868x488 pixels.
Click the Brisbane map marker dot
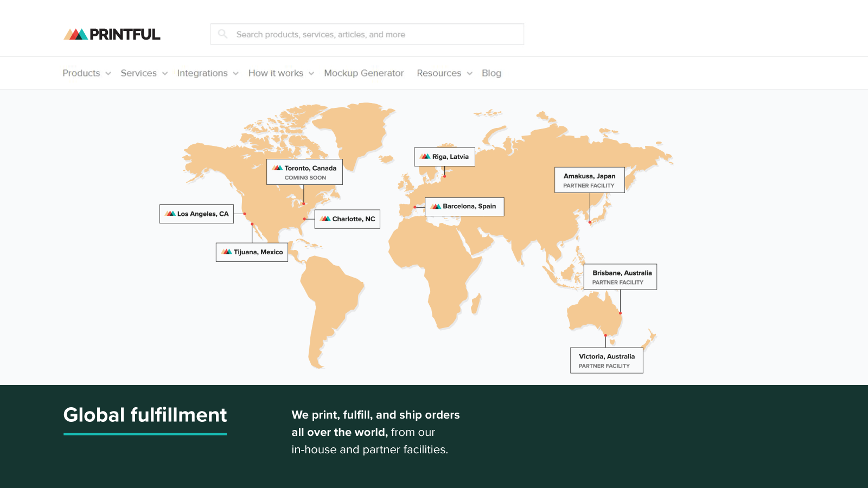(x=620, y=313)
